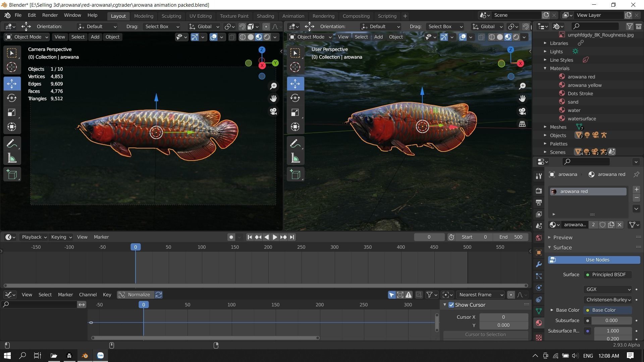This screenshot has height=362, width=644.
Task: Toggle overlays in left viewport header
Action: (213, 37)
